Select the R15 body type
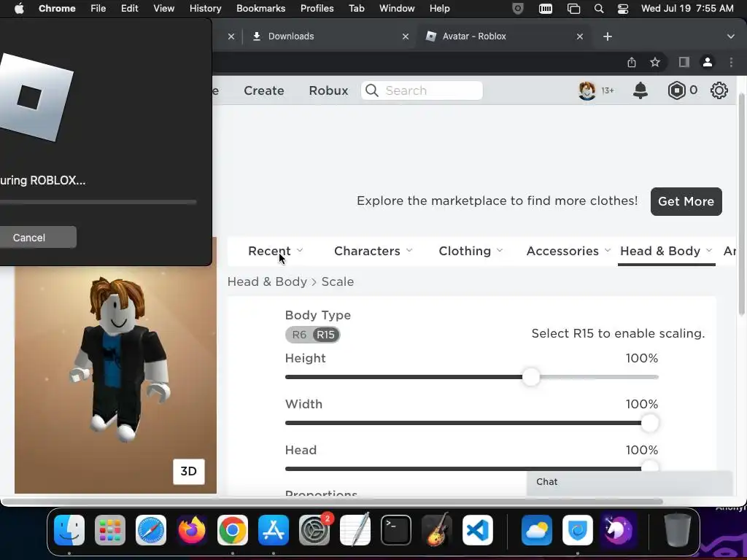 click(326, 335)
